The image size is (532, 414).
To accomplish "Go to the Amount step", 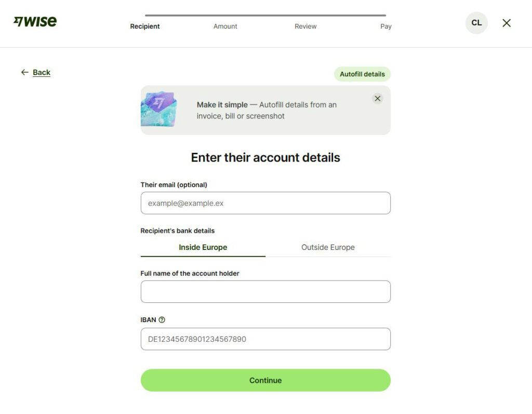I will (x=225, y=26).
